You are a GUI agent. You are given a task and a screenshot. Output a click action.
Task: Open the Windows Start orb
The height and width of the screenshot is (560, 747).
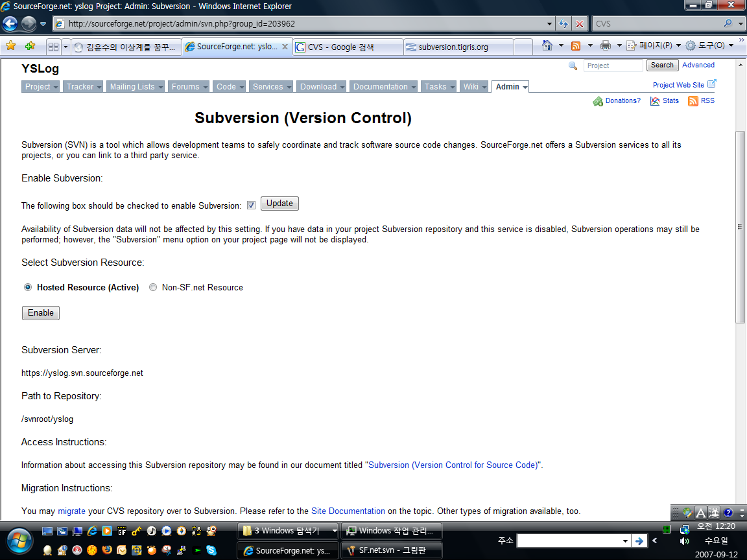point(19,541)
